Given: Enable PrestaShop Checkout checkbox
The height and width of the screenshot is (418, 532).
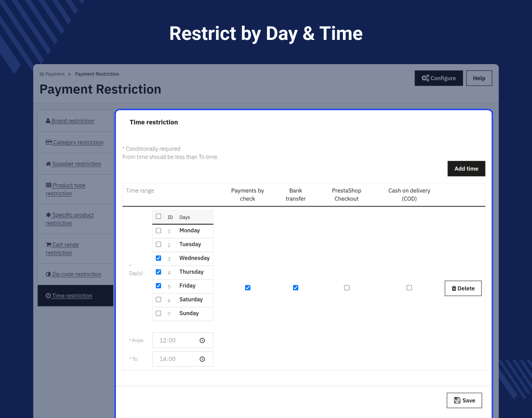Looking at the screenshot, I should [x=347, y=288].
